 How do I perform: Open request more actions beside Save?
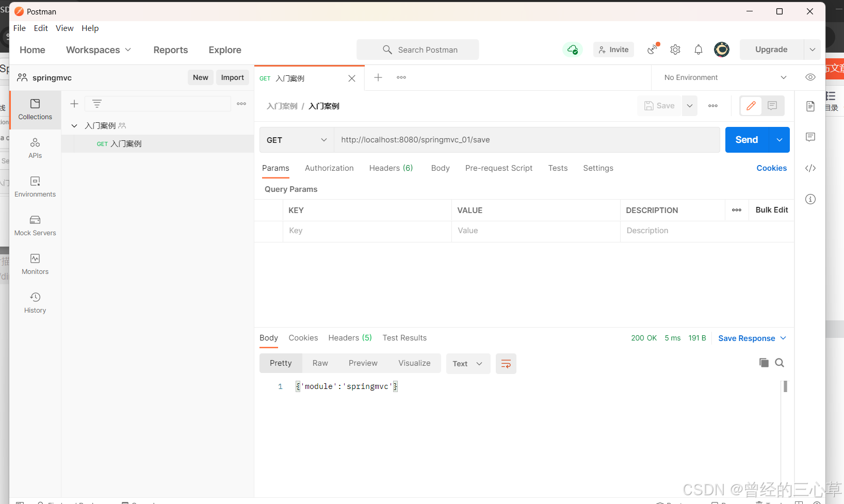(x=713, y=106)
